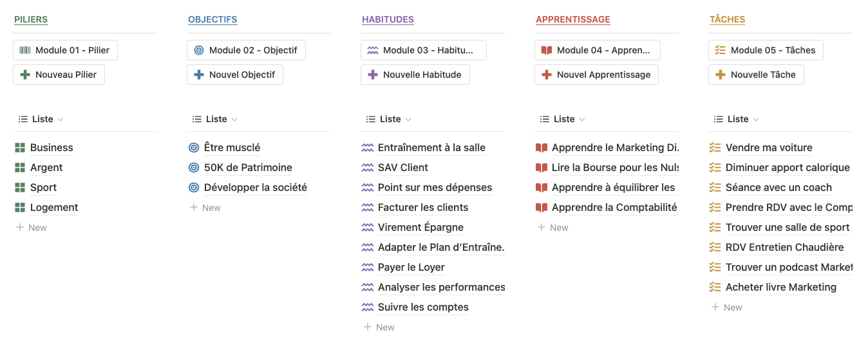
Task: Click the grid icon beside Business pillar
Action: (20, 148)
